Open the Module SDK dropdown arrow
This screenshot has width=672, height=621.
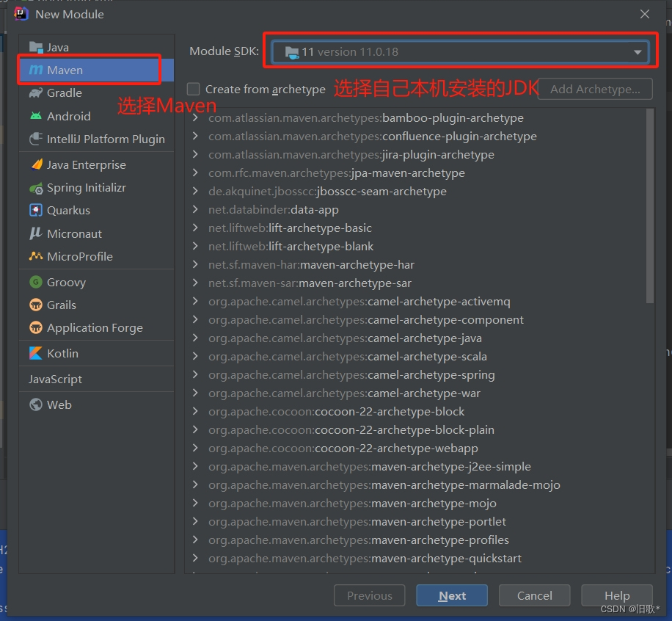tap(638, 52)
